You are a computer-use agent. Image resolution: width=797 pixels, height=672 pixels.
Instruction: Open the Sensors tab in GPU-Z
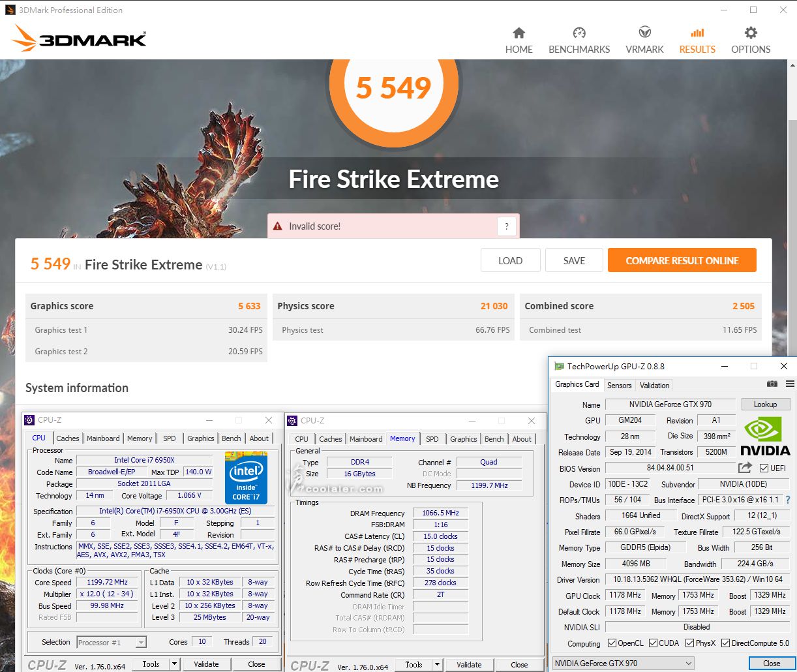[619, 385]
